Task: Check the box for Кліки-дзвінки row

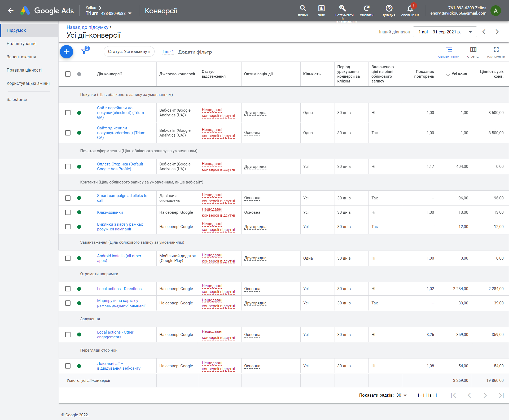Action: click(x=68, y=212)
